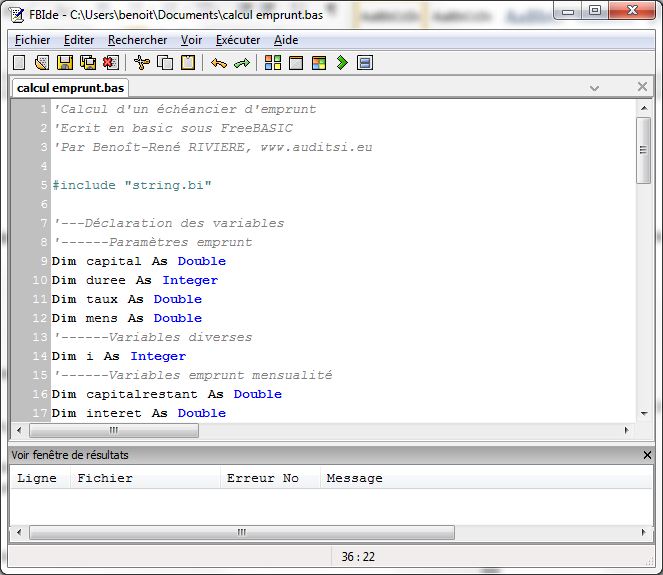Open the Voir menu
Viewport: 663px width, 575px height.
click(x=192, y=40)
